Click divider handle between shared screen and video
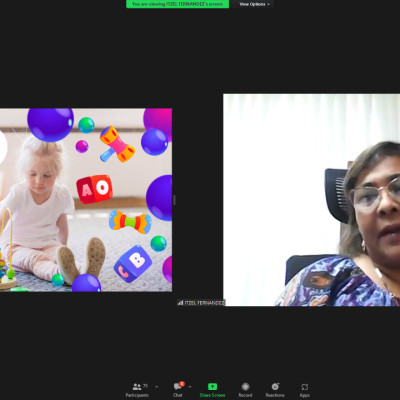Screen dimensions: 400x400 tap(174, 200)
